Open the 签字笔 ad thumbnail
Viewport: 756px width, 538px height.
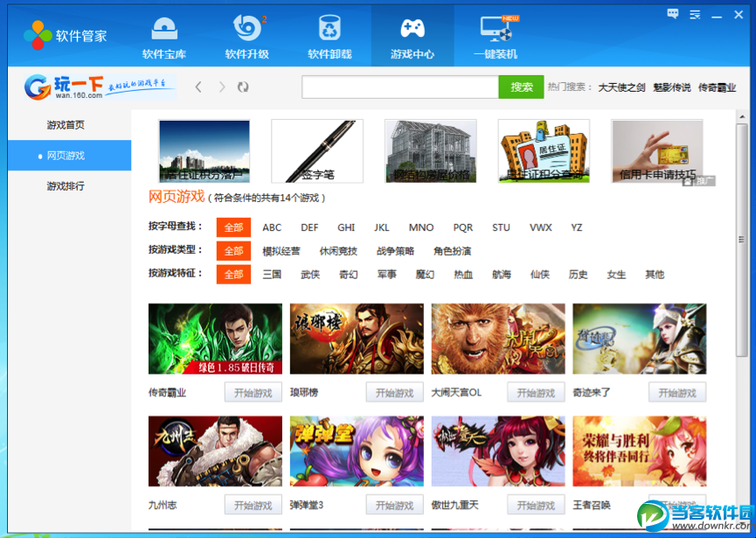[x=317, y=151]
